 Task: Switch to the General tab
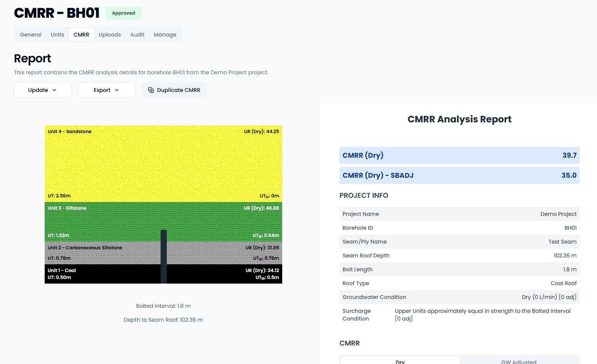(x=30, y=34)
